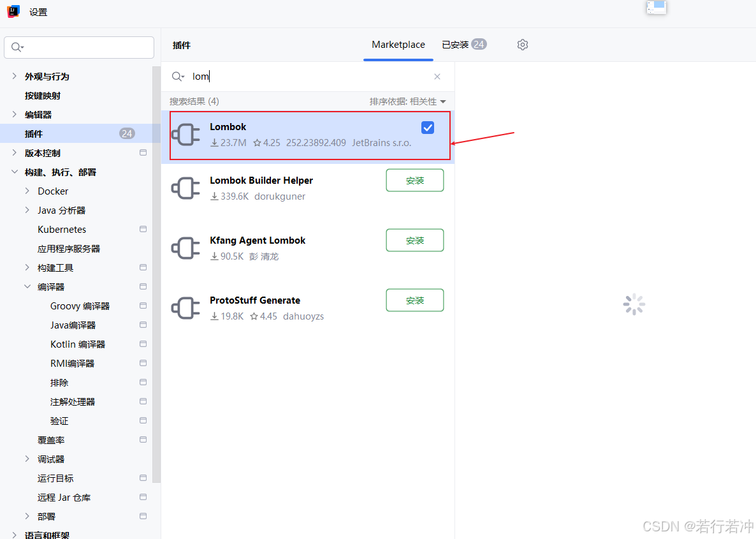Open the plugin settings gear menu
756x539 pixels.
click(x=523, y=45)
